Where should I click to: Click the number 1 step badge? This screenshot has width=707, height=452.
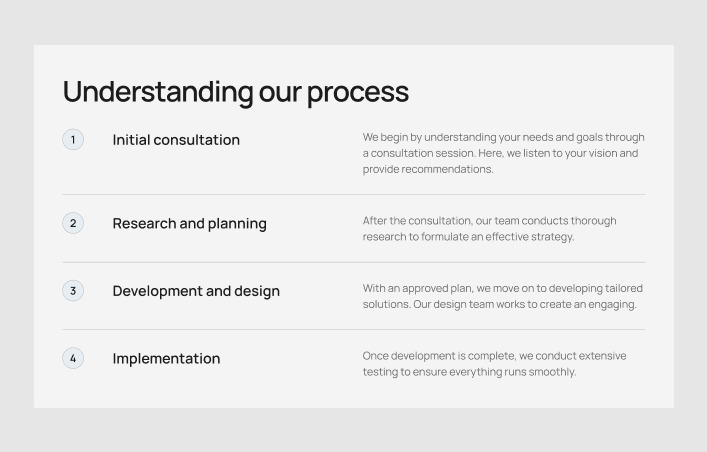tap(73, 140)
